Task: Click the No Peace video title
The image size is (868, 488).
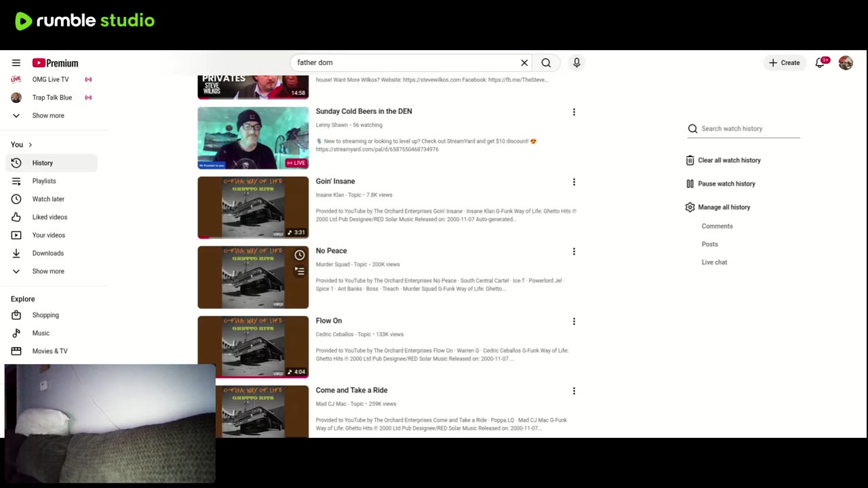Action: coord(331,251)
